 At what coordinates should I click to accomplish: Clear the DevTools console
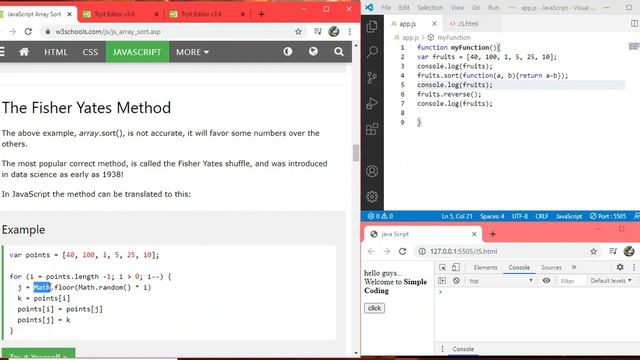click(456, 281)
